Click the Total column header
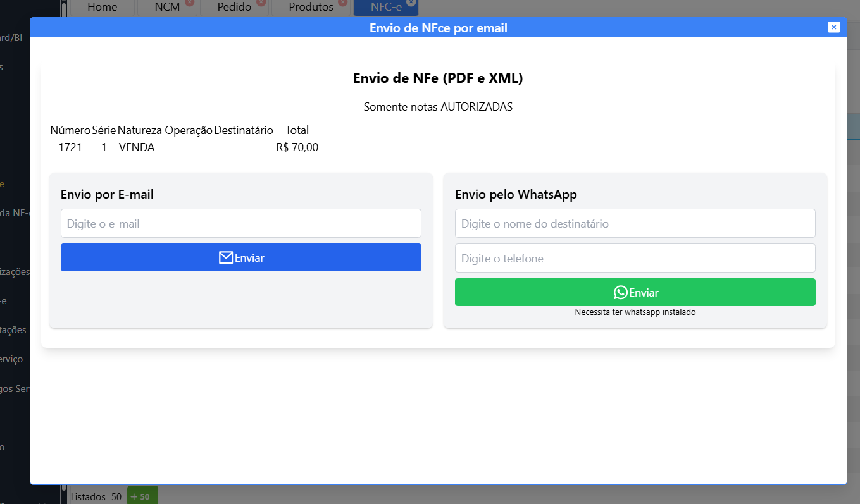The height and width of the screenshot is (504, 860). coord(297,130)
